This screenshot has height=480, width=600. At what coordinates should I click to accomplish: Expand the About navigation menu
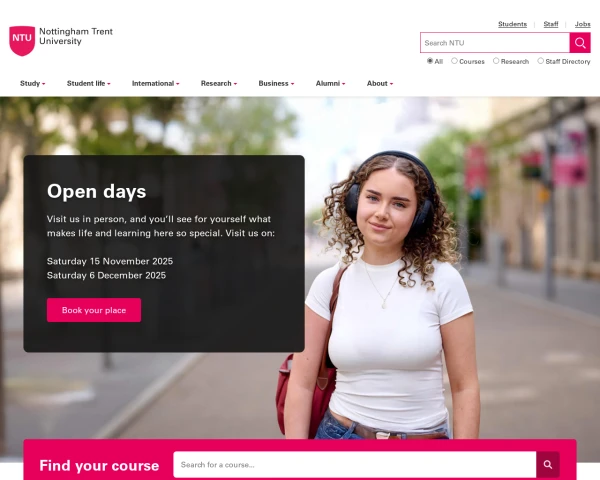coord(380,83)
